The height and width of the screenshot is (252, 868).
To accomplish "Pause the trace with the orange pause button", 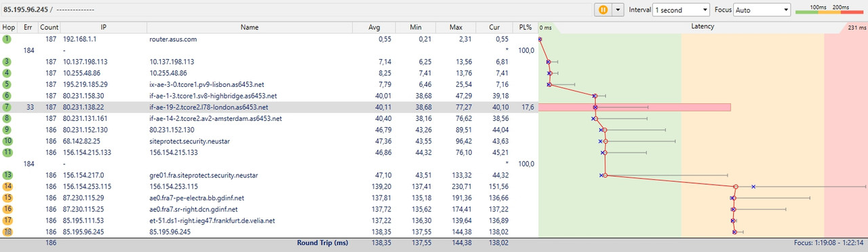I will coord(603,10).
